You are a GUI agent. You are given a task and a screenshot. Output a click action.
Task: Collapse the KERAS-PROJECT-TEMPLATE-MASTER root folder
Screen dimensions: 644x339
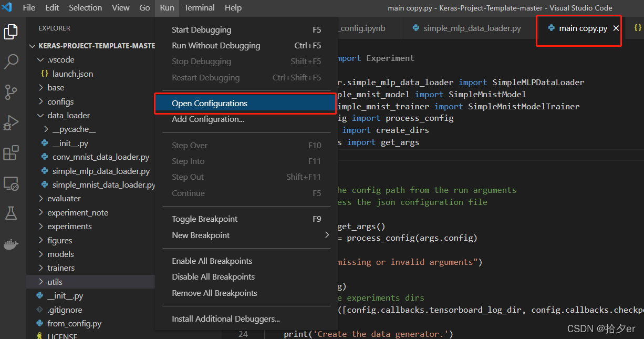click(x=33, y=46)
